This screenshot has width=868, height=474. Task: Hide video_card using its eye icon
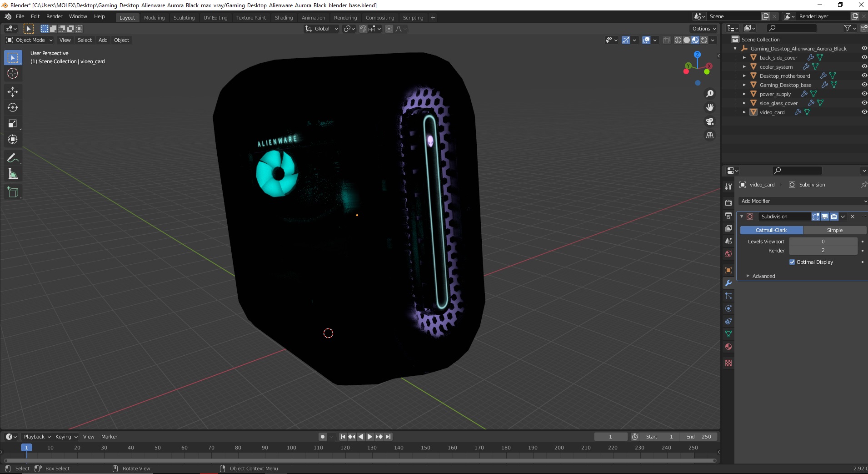864,112
